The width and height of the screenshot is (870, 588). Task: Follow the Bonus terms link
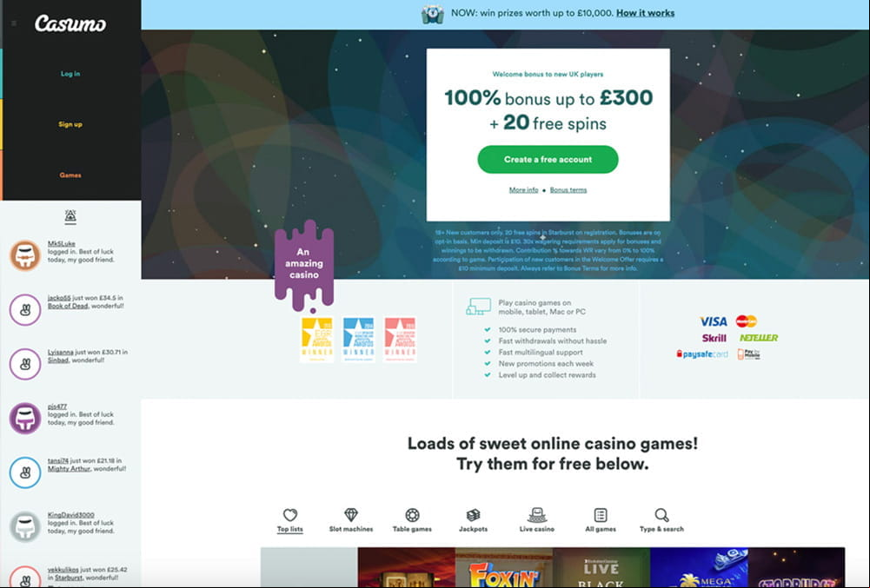(568, 189)
